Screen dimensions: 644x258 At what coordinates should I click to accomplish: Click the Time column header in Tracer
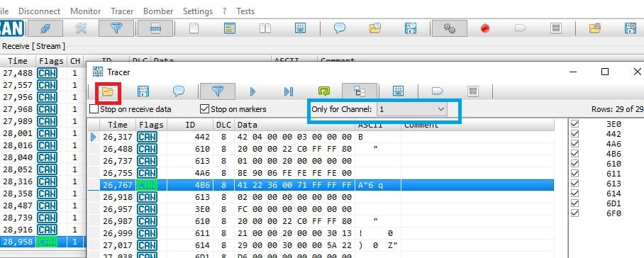pos(118,125)
